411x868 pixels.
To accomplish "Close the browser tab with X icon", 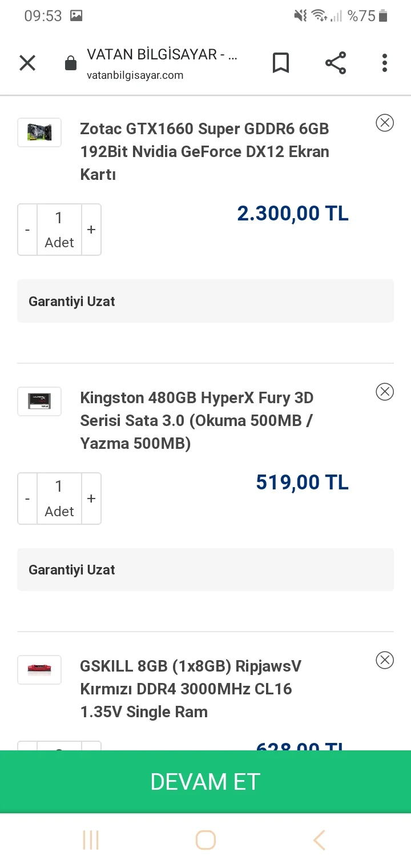I will [x=27, y=63].
